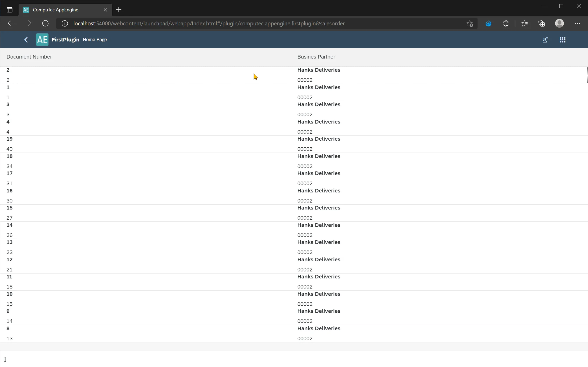Click the AppEngine back arrow in header
This screenshot has width=588, height=367.
[x=26, y=40]
